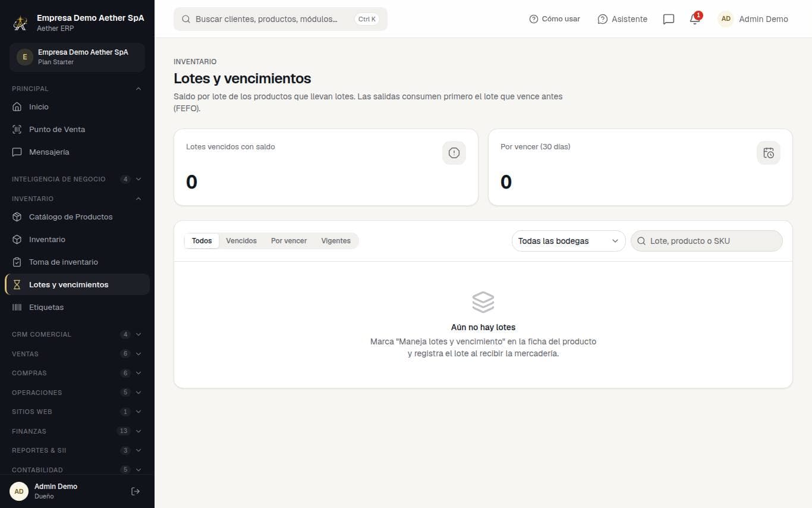
Task: Select Lotes y vencimientos hourglass item
Action: (x=77, y=285)
